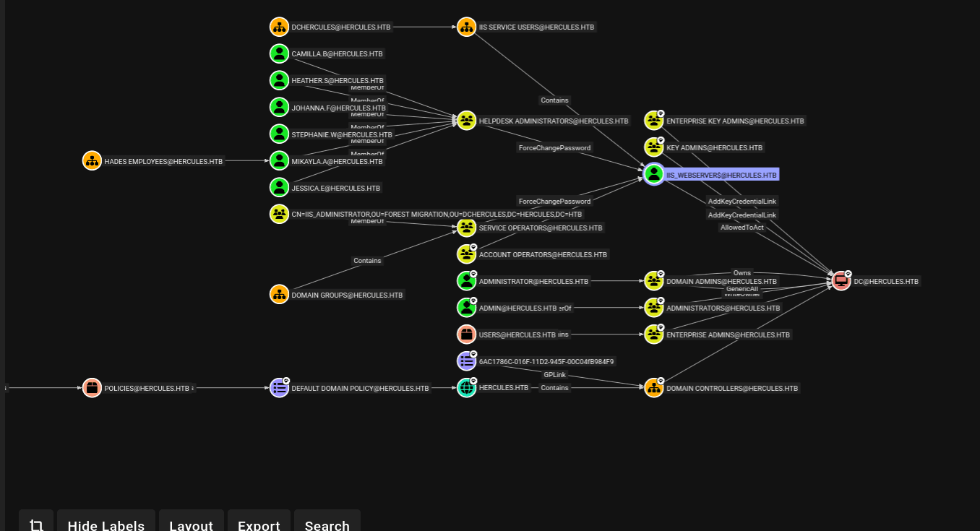Viewport: 980px width, 531px height.
Task: Select the 6AC1786C GPO node icon
Action: (466, 361)
